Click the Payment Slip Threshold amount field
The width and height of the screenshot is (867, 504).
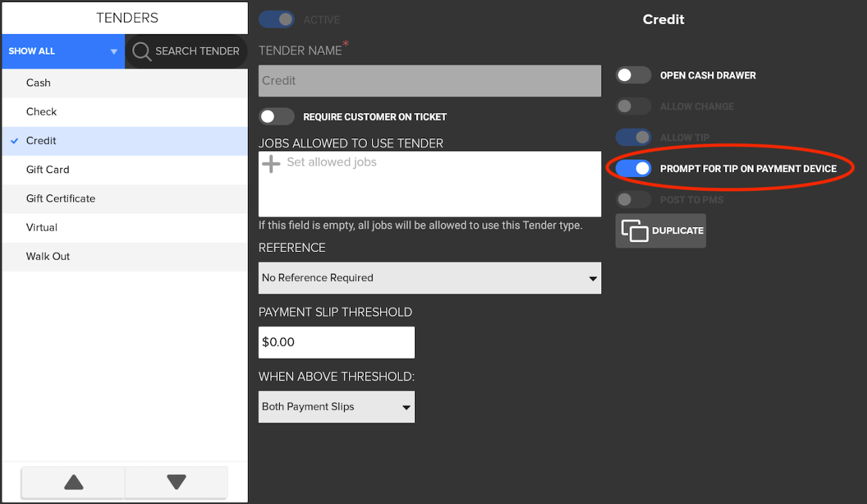pos(337,343)
